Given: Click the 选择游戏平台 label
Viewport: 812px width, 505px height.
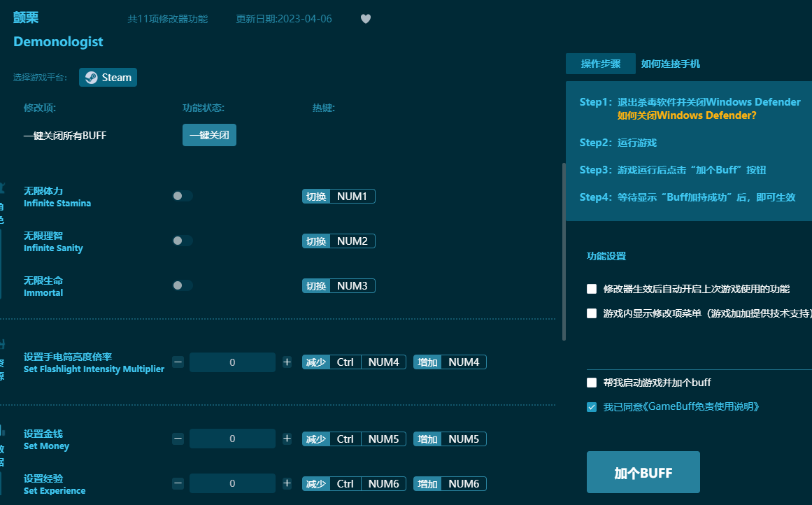Looking at the screenshot, I should coord(40,78).
